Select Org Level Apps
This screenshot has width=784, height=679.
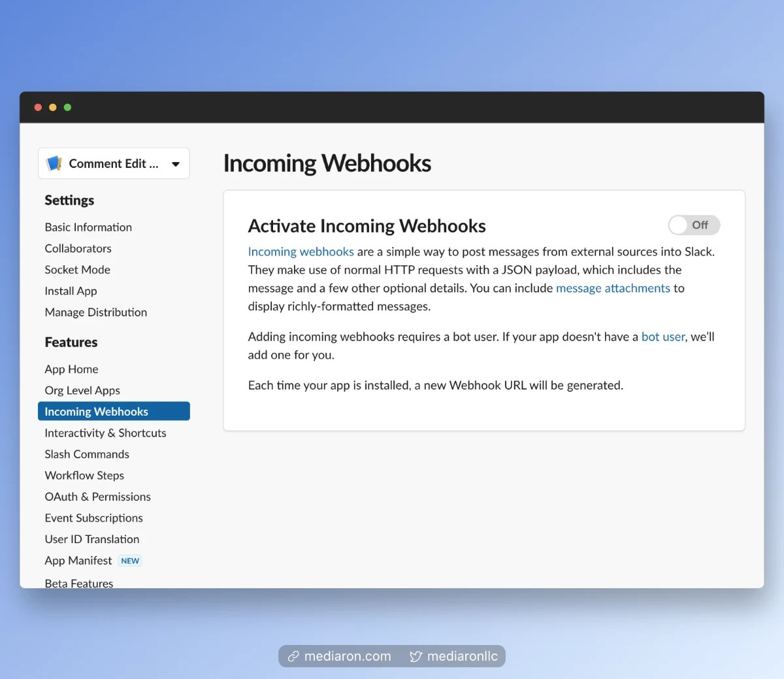click(x=82, y=390)
